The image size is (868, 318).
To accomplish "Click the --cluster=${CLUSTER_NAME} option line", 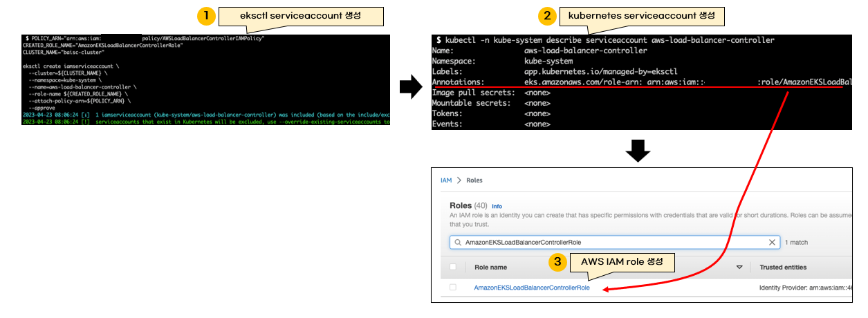I will coord(69,73).
